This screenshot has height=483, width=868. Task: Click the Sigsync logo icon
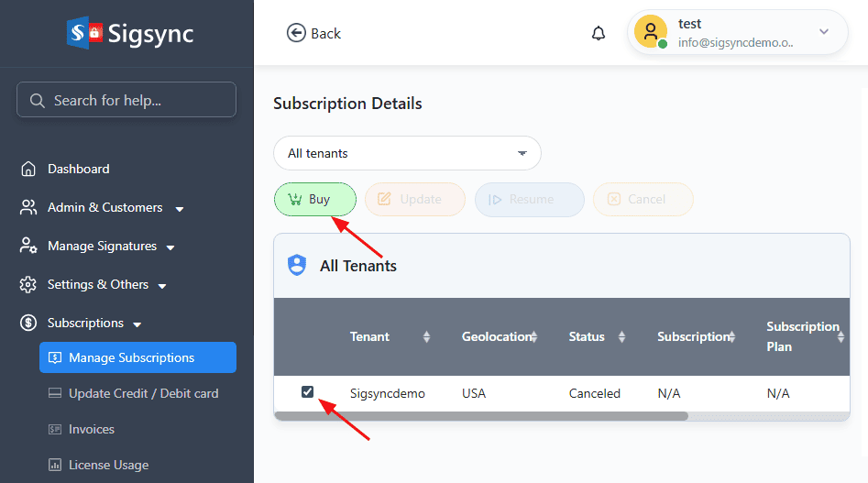84,34
